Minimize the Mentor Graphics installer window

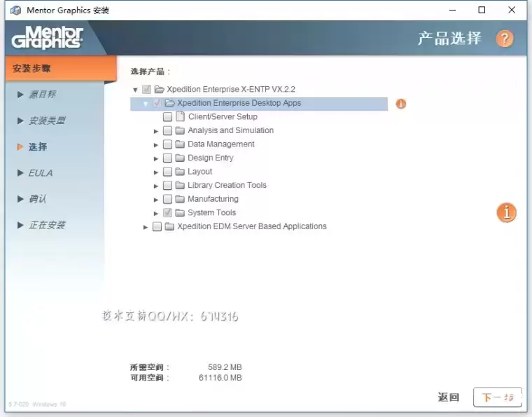pos(452,11)
